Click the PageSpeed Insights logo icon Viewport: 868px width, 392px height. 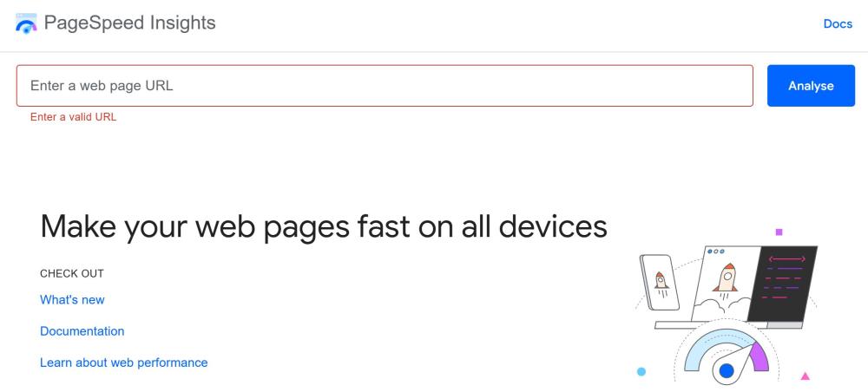26,23
